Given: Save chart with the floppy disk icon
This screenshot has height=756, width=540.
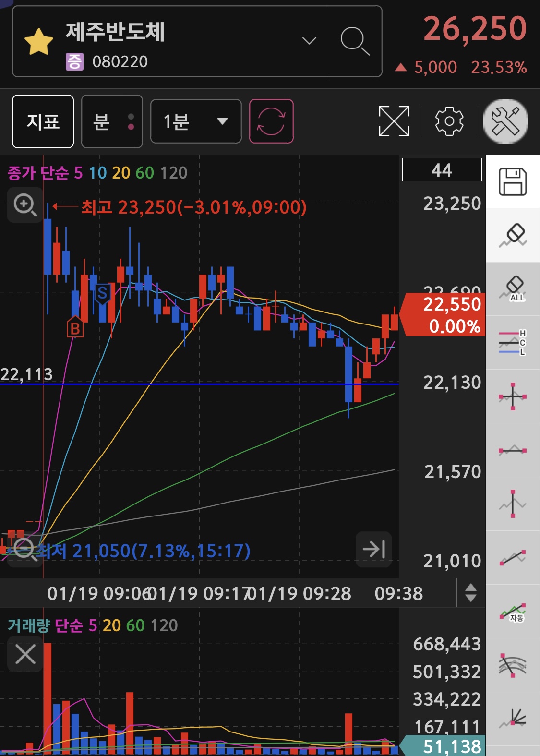Looking at the screenshot, I should tap(513, 181).
